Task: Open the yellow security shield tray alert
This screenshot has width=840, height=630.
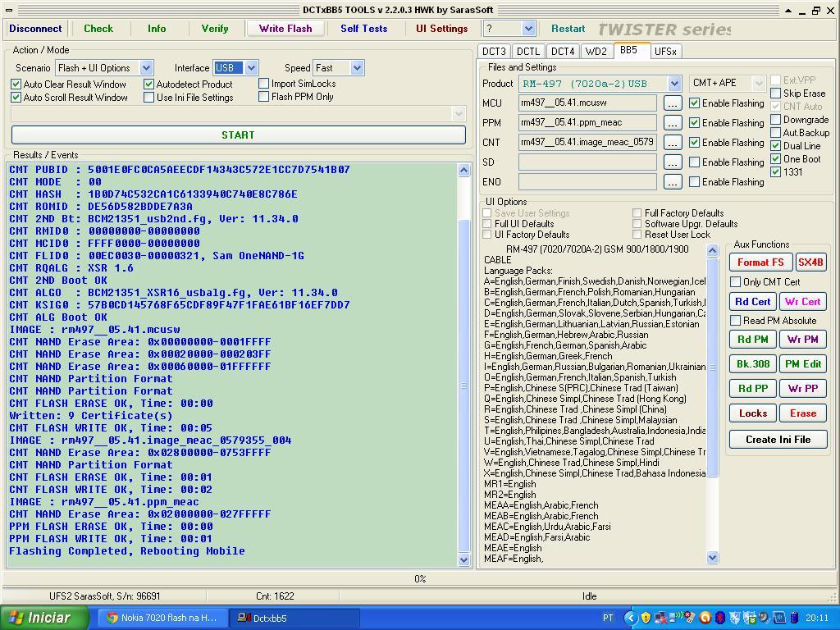Action: pyautogui.click(x=646, y=618)
